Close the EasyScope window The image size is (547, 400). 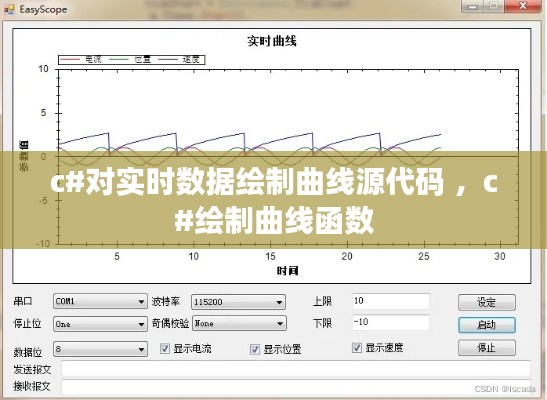[522, 6]
